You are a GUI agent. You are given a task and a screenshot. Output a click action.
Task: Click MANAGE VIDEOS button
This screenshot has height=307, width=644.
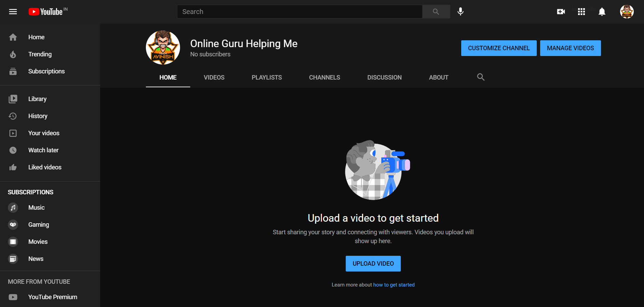571,48
